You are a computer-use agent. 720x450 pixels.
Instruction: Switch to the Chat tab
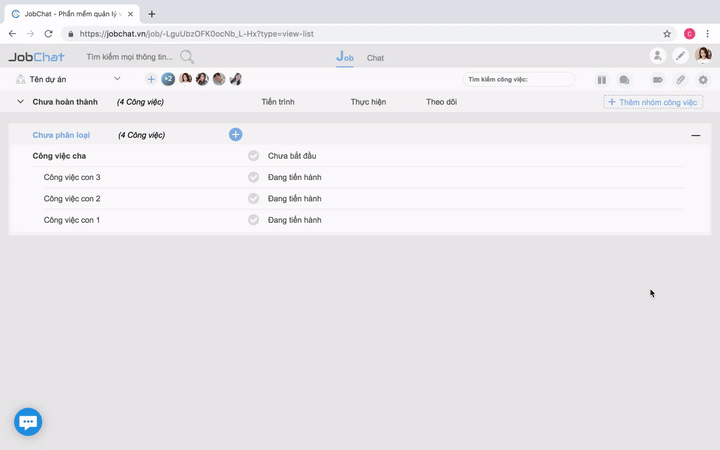click(x=375, y=58)
